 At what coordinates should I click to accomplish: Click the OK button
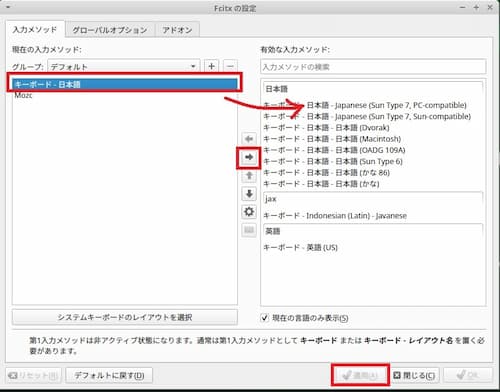pyautogui.click(x=468, y=376)
